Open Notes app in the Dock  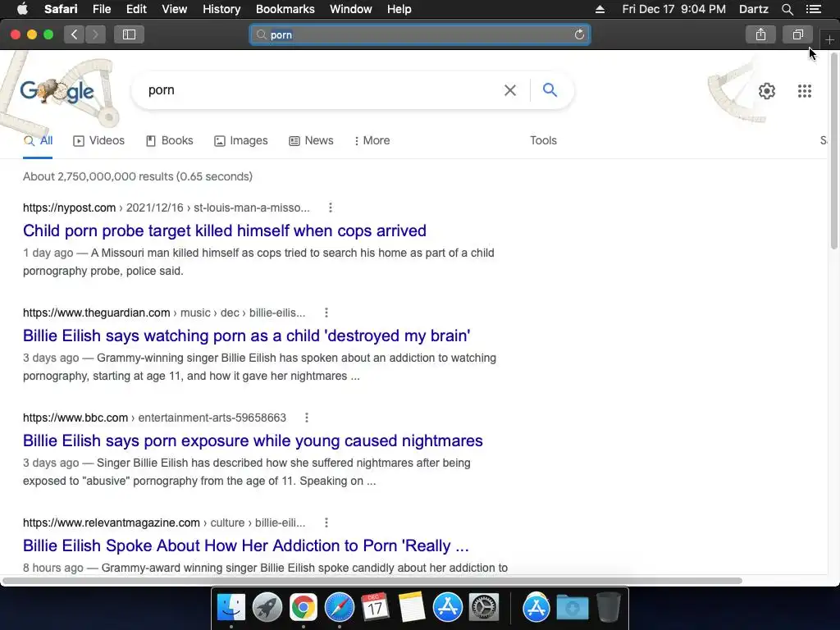click(412, 608)
